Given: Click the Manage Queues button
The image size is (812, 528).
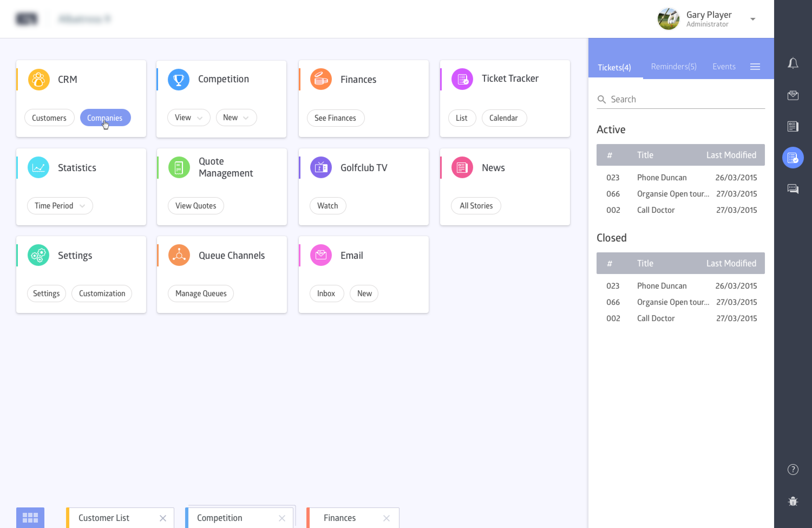Looking at the screenshot, I should pyautogui.click(x=201, y=294).
